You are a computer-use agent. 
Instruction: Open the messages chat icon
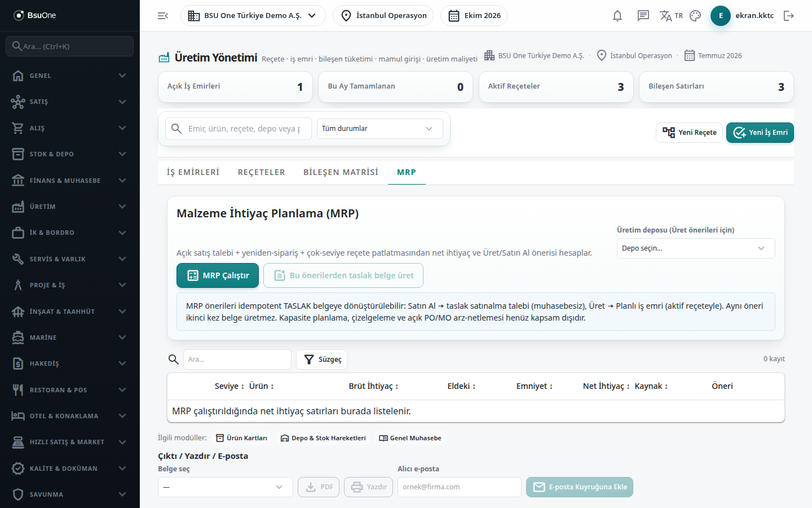(x=643, y=16)
